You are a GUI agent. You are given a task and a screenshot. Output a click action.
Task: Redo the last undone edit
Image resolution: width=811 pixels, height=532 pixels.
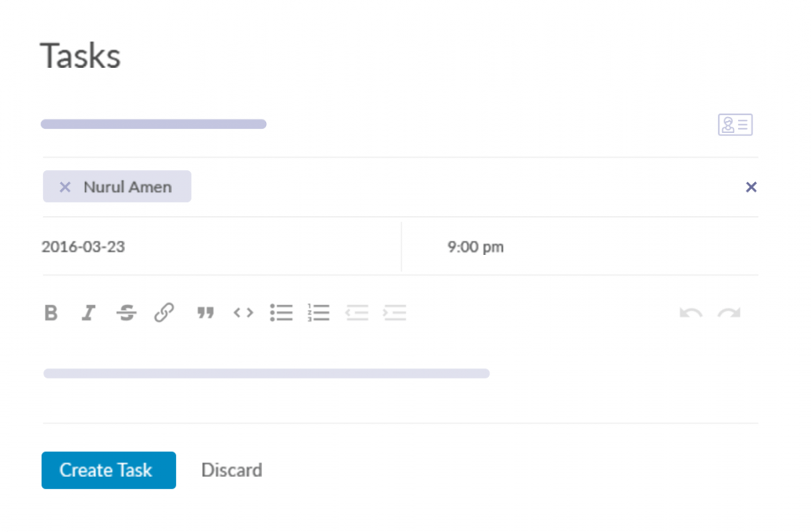(729, 313)
